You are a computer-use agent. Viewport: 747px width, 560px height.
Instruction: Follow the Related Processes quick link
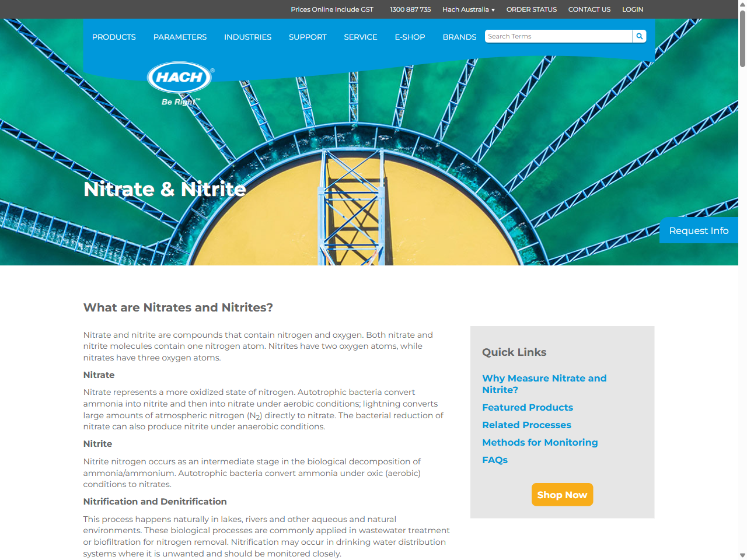526,425
